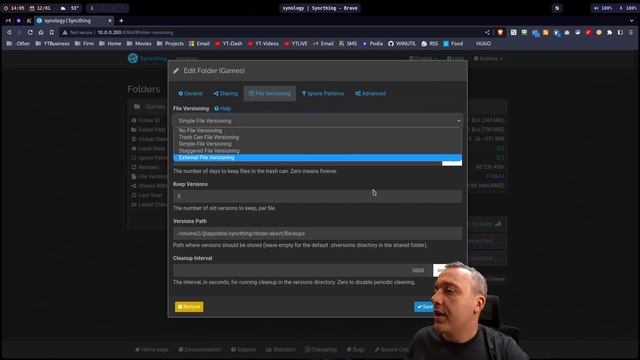Open the Support footer link
Image resolution: width=640 pixels, height=360 pixels.
pos(243,349)
